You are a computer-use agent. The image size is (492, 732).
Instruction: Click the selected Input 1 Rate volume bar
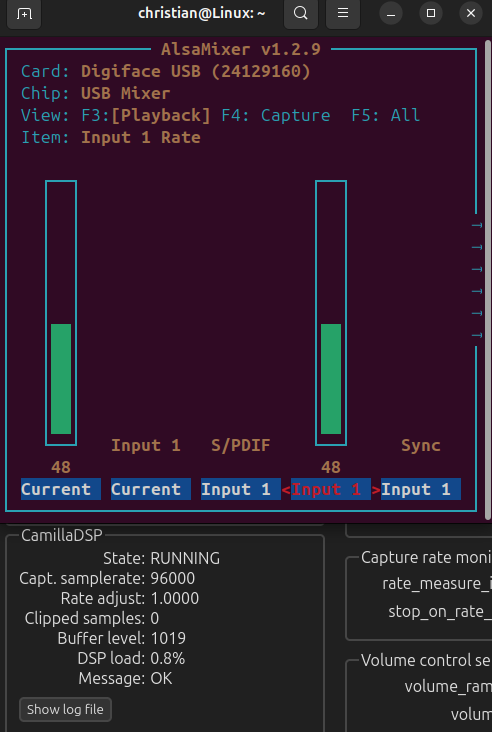(x=331, y=313)
